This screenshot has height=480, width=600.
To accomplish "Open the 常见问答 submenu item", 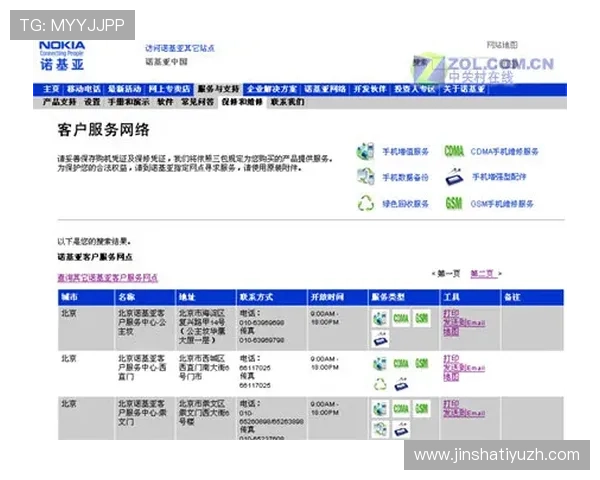I will coord(197,102).
